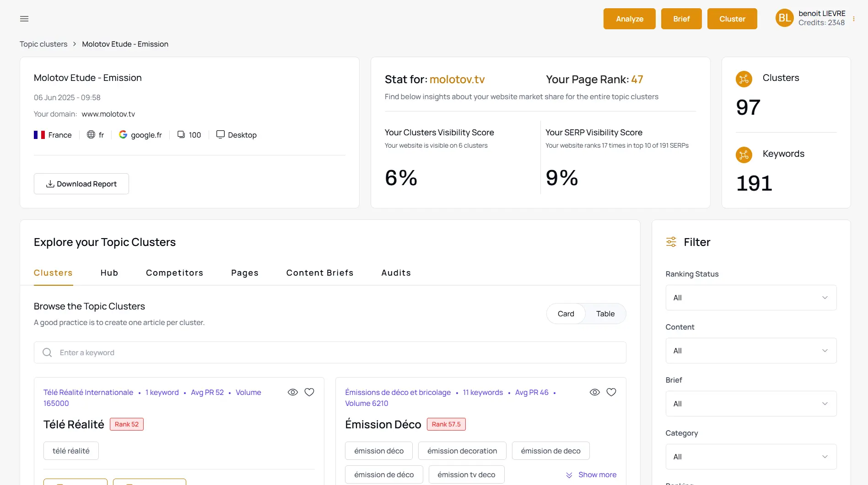Open the account options kebab menu
The image size is (868, 485).
[854, 19]
